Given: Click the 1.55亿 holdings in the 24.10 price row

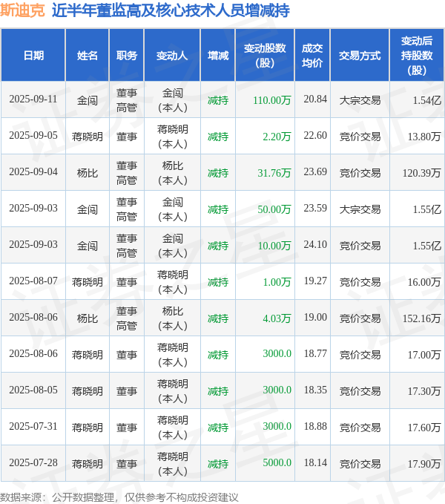Looking at the screenshot, I should (426, 246).
